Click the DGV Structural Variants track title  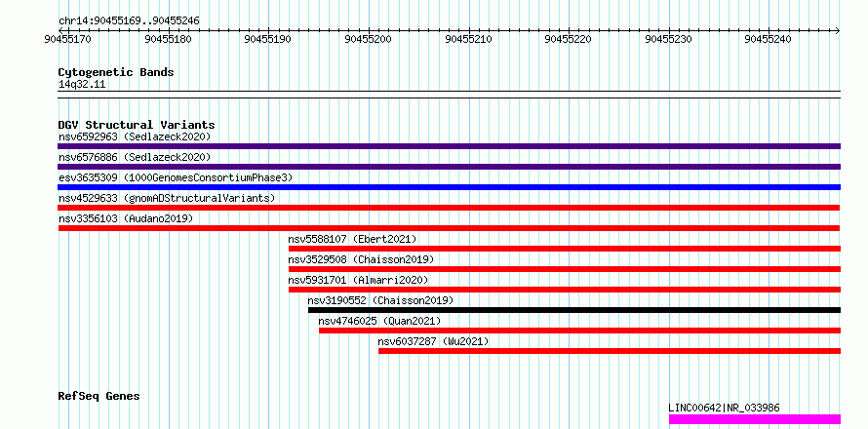137,125
